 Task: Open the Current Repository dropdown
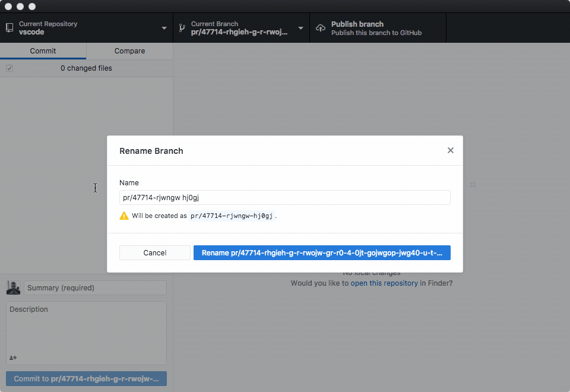(x=164, y=27)
